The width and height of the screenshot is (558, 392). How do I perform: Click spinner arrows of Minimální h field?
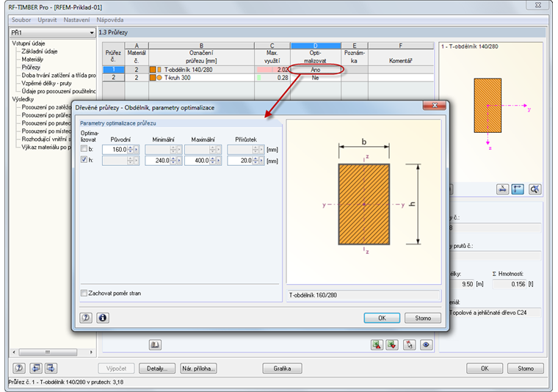click(x=173, y=161)
